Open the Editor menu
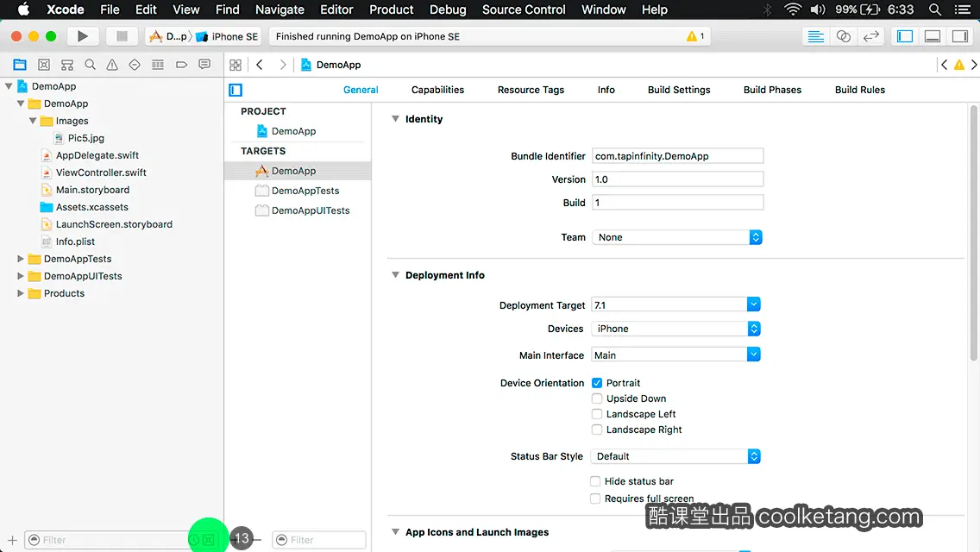 336,9
